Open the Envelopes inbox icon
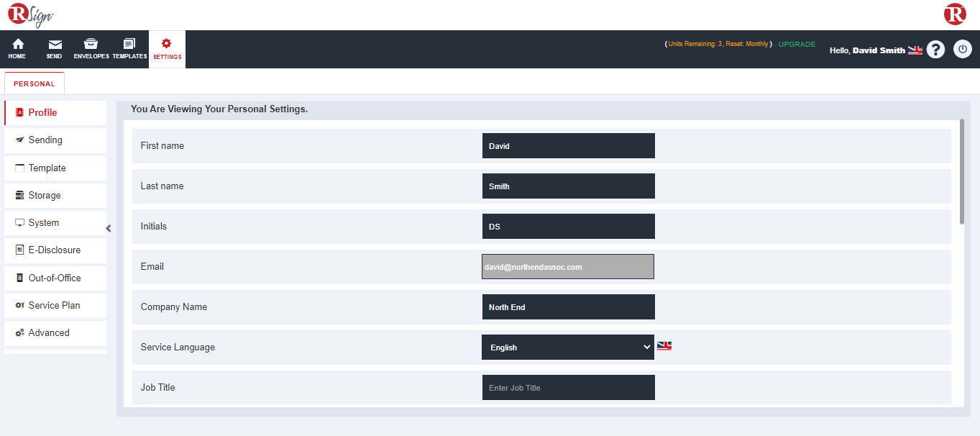980x436 pixels. click(91, 45)
